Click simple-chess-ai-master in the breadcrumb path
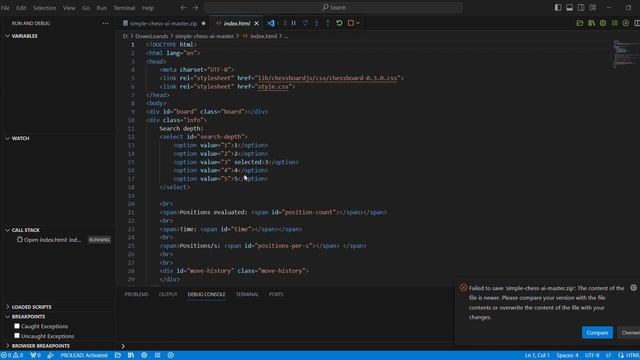This screenshot has height=360, width=640. pyautogui.click(x=204, y=36)
